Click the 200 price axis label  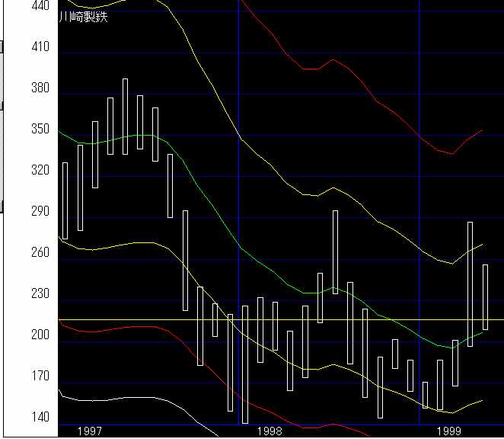pos(40,335)
